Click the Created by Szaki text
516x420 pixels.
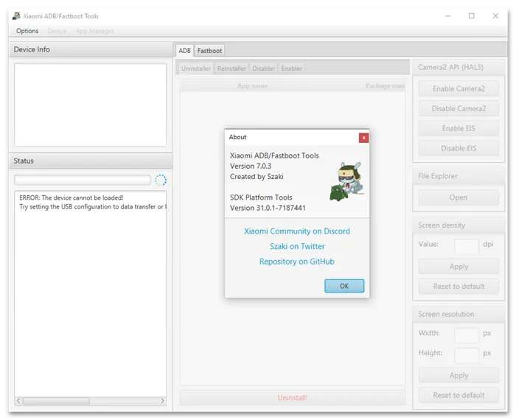[x=257, y=177]
